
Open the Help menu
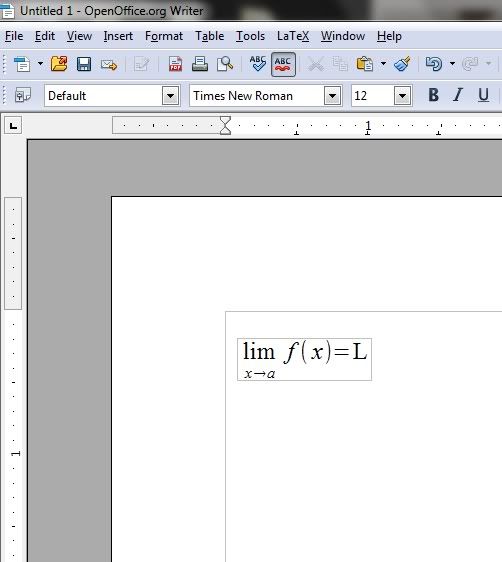[389, 36]
